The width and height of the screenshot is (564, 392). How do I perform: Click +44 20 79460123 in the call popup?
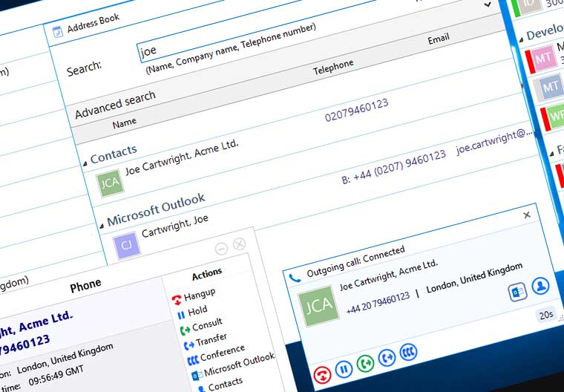(378, 303)
